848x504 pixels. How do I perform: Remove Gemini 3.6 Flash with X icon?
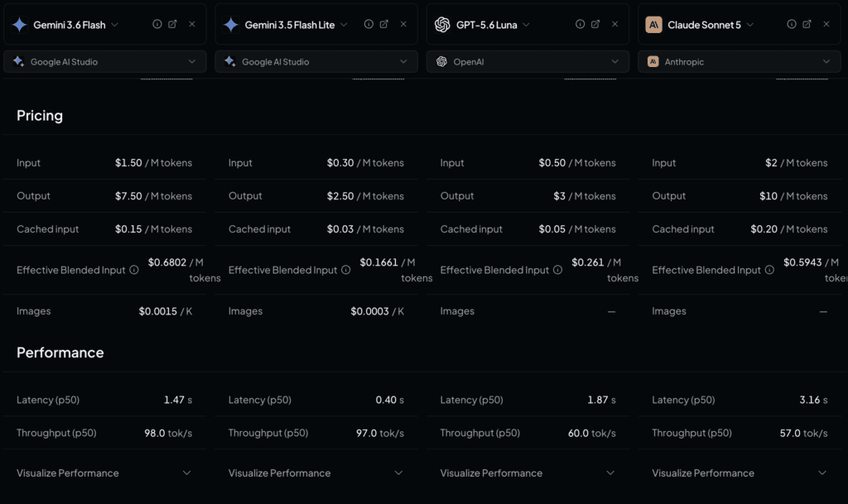[192, 24]
